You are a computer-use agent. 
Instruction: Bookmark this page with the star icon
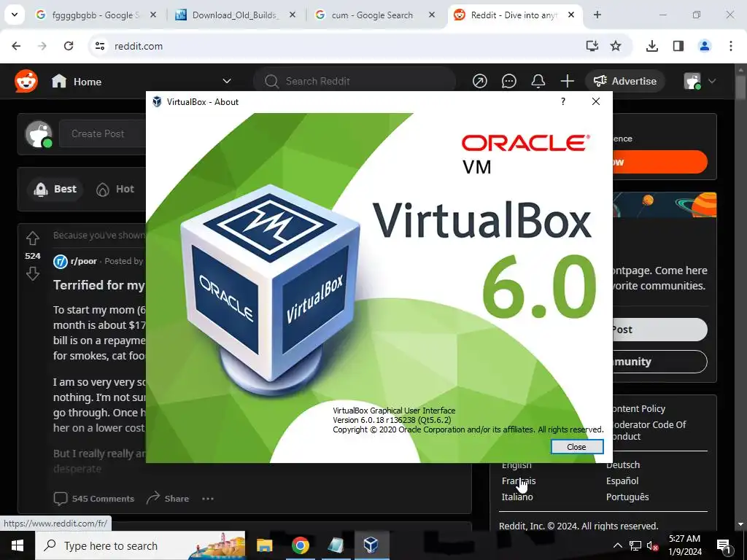pos(616,46)
